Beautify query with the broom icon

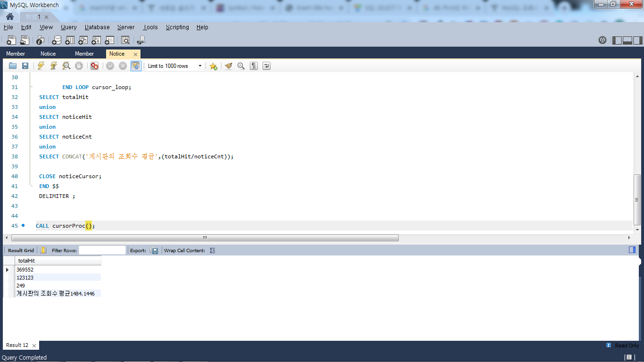pyautogui.click(x=229, y=66)
